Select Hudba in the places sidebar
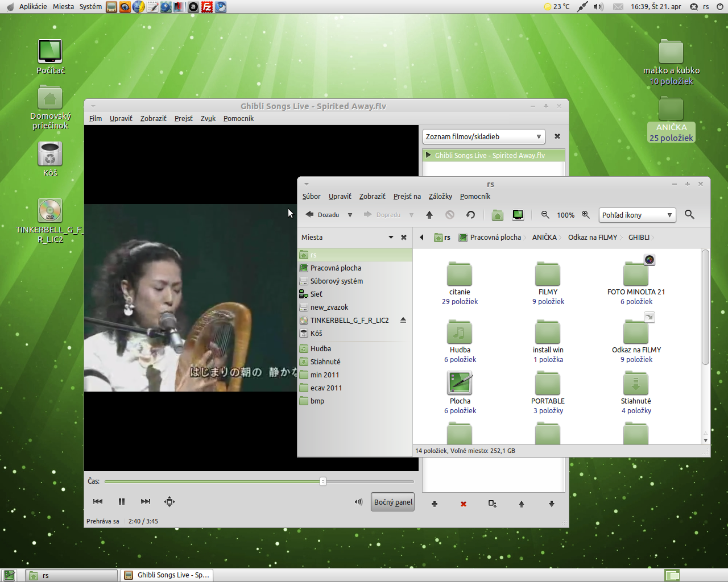This screenshot has width=728, height=582. 355,348
